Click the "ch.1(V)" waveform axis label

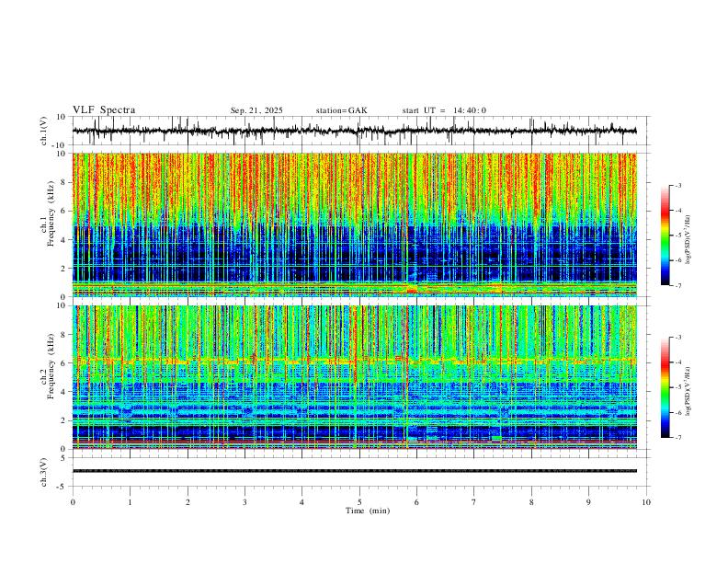(x=44, y=131)
